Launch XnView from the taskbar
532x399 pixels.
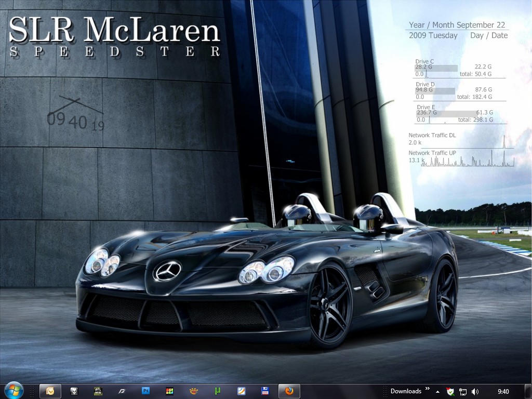[193, 391]
